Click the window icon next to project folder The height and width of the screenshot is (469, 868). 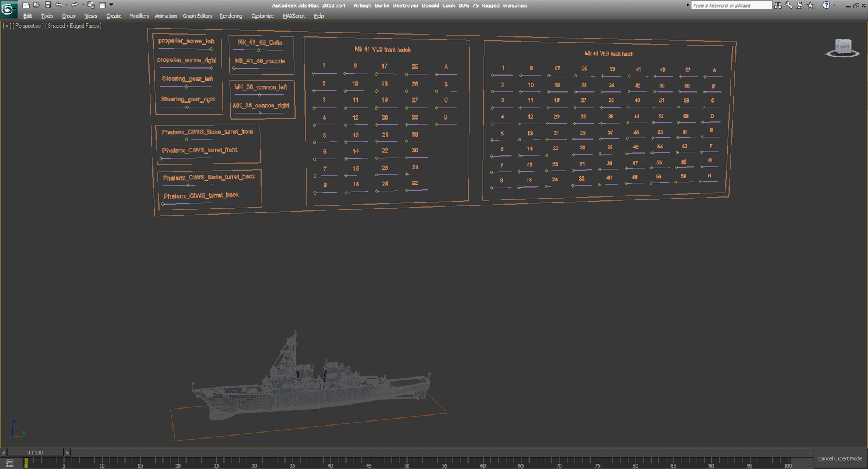point(102,5)
